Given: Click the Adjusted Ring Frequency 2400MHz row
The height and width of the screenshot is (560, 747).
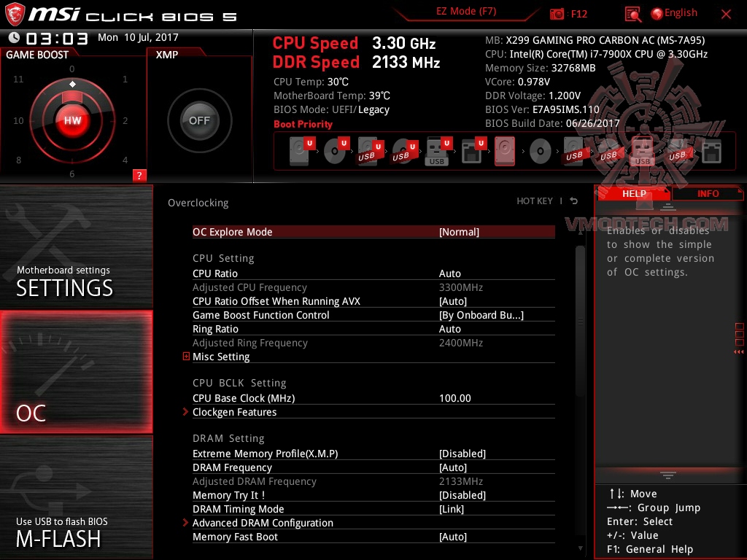Looking at the screenshot, I should coord(373,343).
